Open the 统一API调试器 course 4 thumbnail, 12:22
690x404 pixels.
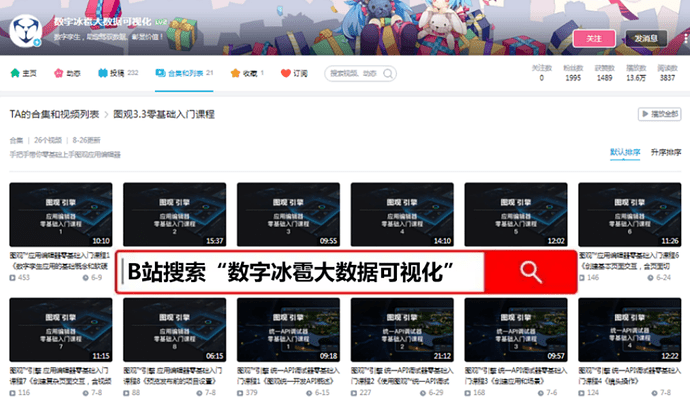pos(630,330)
